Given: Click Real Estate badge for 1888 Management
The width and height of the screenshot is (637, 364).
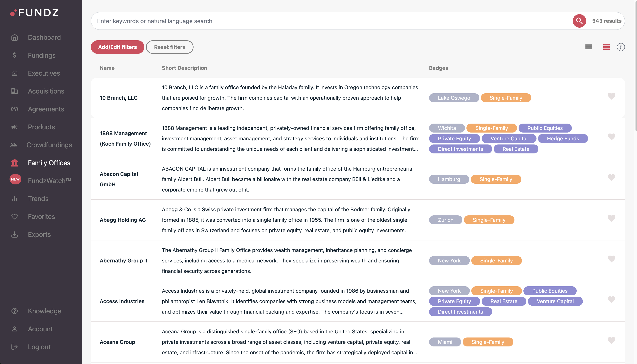Looking at the screenshot, I should tap(516, 149).
